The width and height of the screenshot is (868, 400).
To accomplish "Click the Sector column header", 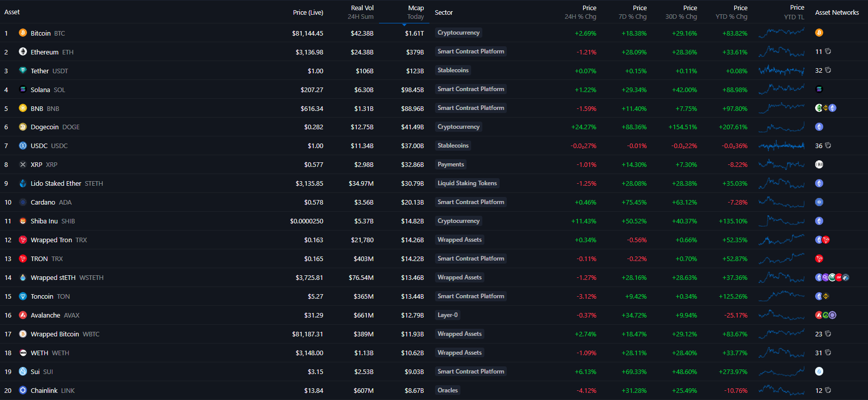I will [x=444, y=12].
